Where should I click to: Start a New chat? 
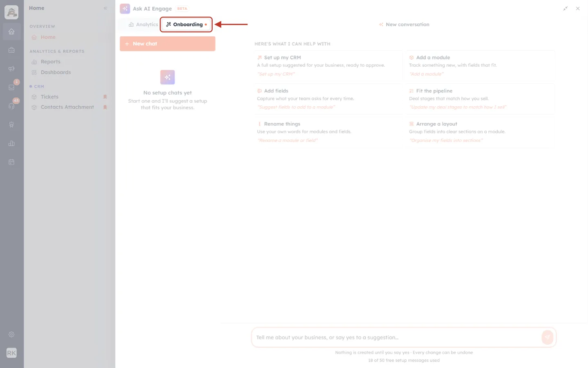(167, 44)
